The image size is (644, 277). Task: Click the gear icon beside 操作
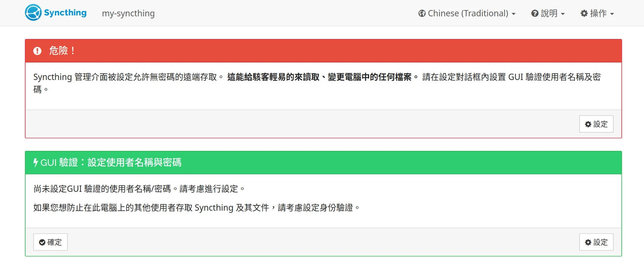[584, 13]
